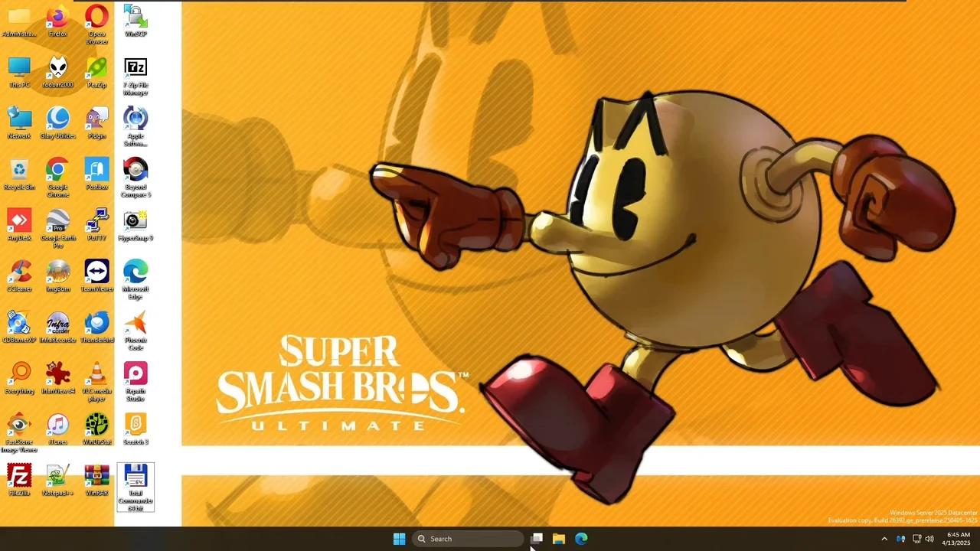The image size is (980, 551).
Task: Open File Explorer from the taskbar
Action: (x=559, y=539)
